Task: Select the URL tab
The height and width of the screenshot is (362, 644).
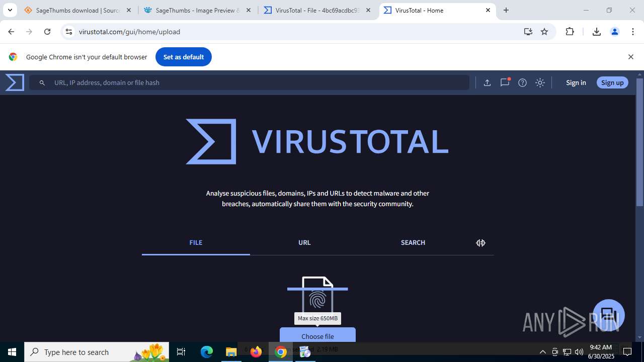Action: click(304, 242)
